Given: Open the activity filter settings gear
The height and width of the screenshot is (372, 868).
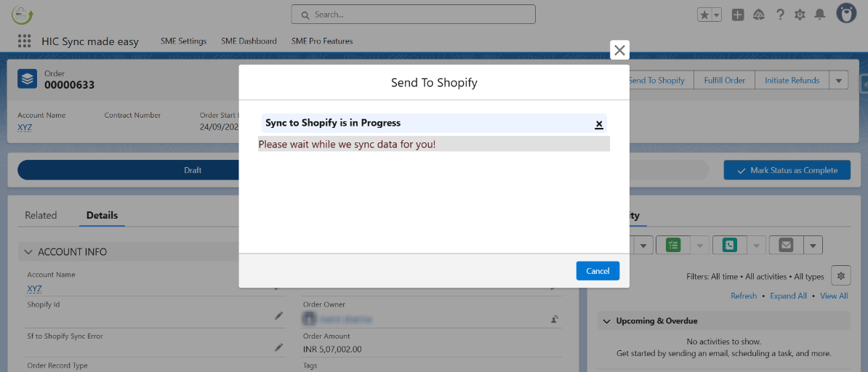Looking at the screenshot, I should 841,276.
